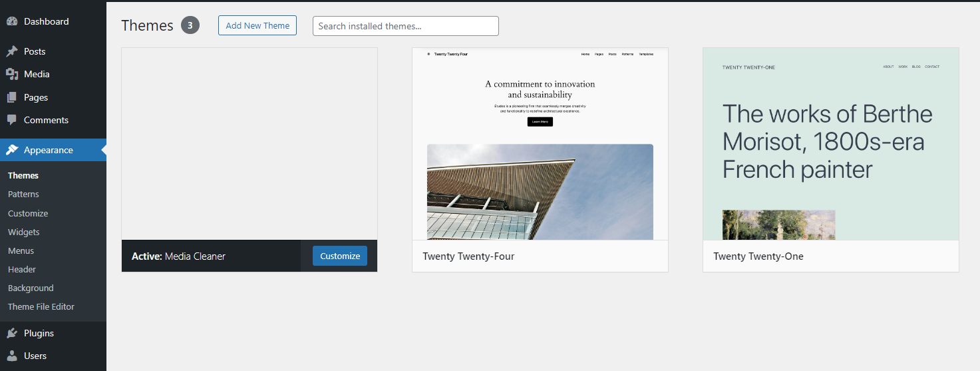980x371 pixels.
Task: Click the Themes page heading
Action: (x=147, y=25)
